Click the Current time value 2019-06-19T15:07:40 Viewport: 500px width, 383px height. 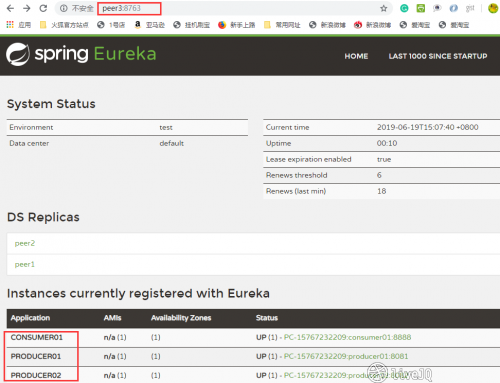point(428,127)
